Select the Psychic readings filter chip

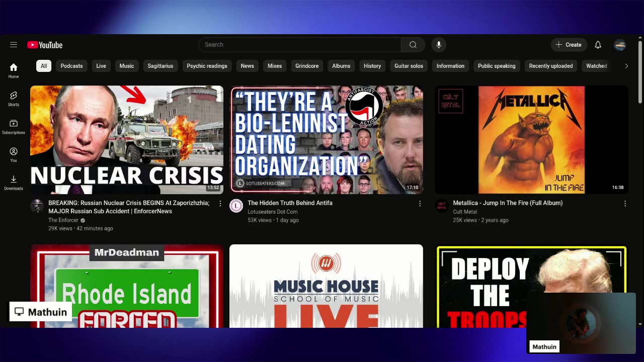coord(207,66)
